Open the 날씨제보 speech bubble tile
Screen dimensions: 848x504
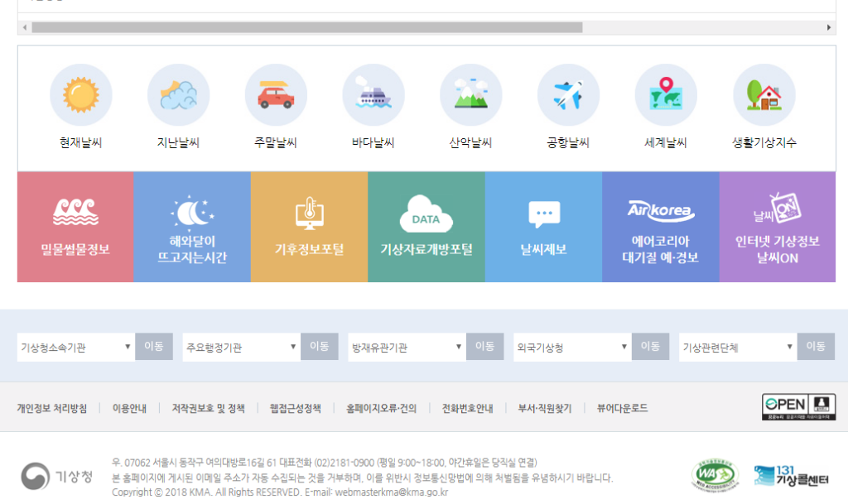tap(543, 227)
